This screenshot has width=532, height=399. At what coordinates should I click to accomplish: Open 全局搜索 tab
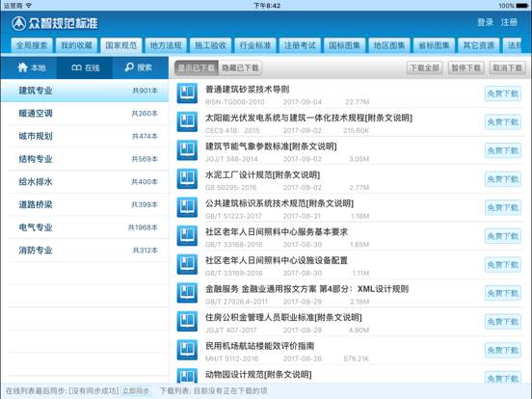(x=32, y=45)
